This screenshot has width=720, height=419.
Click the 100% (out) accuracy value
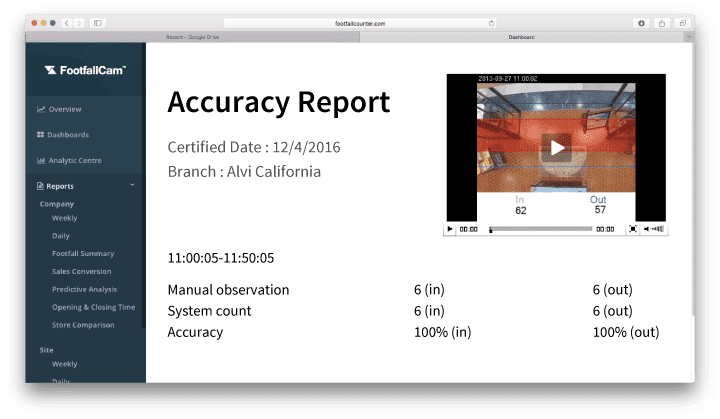tap(626, 332)
